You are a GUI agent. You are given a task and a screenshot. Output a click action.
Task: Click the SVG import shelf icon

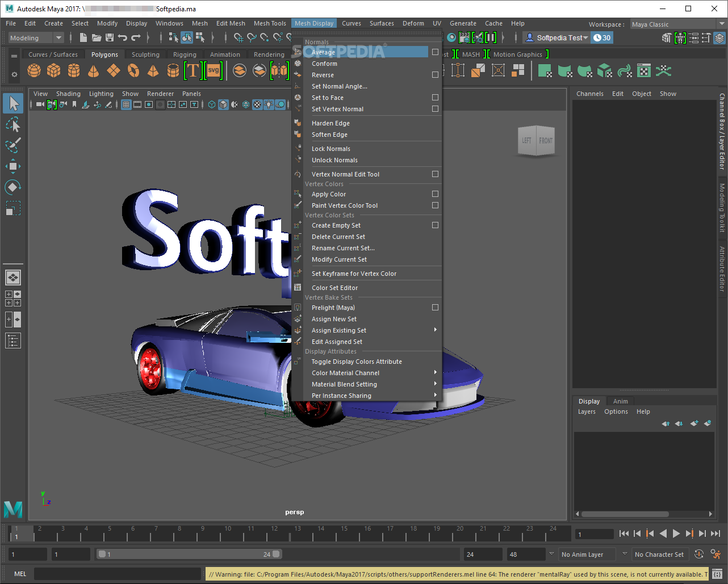coord(214,70)
